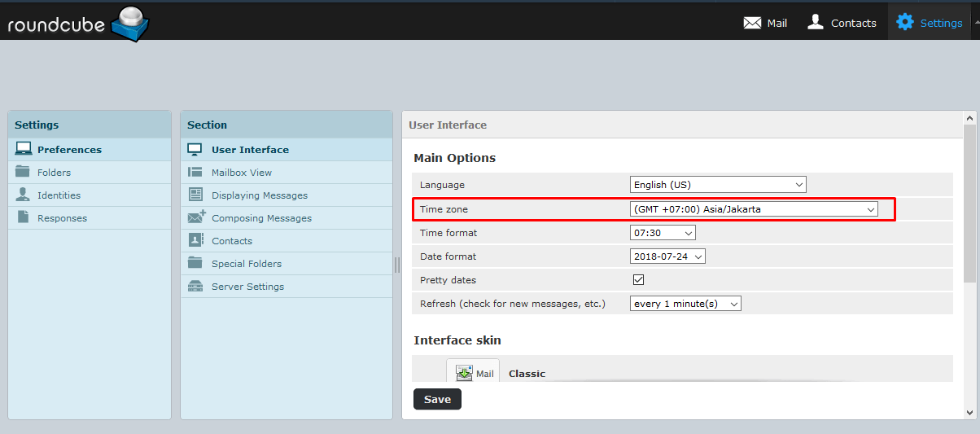Open the Refresh interval dropdown
Image resolution: width=980 pixels, height=434 pixels.
pos(685,304)
